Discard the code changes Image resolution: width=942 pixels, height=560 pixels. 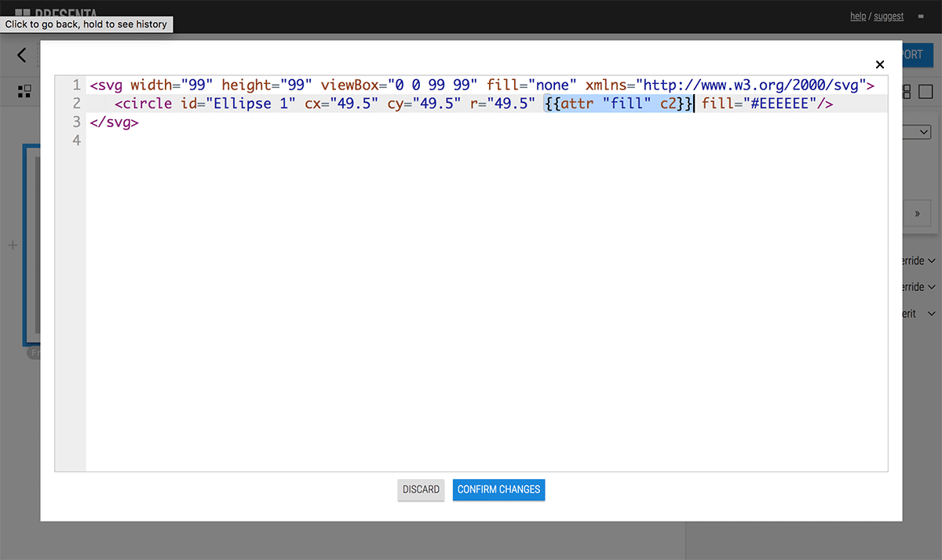422,489
